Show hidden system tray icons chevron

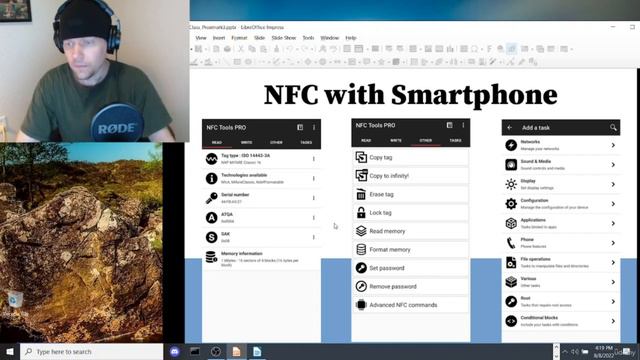pos(565,351)
